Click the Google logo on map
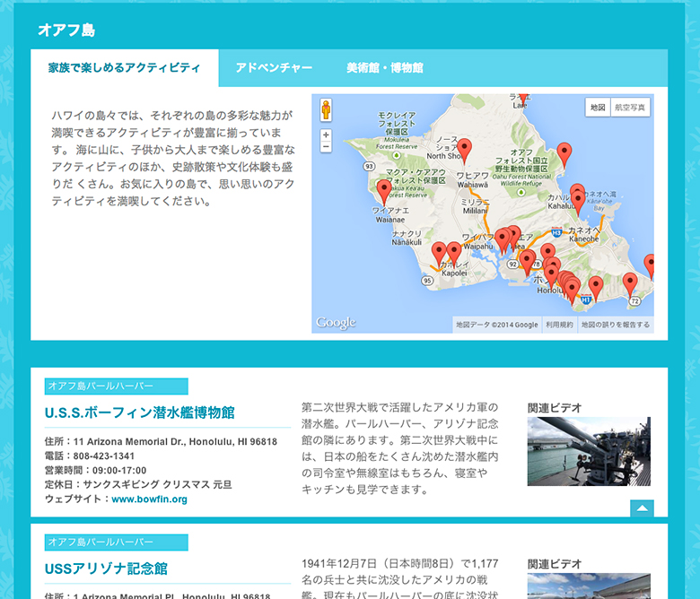This screenshot has width=700, height=599. [336, 323]
